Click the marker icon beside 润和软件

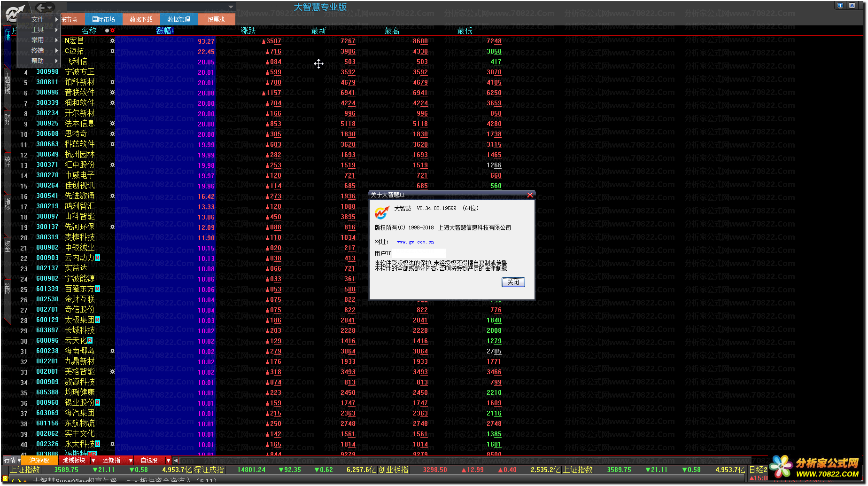[112, 103]
